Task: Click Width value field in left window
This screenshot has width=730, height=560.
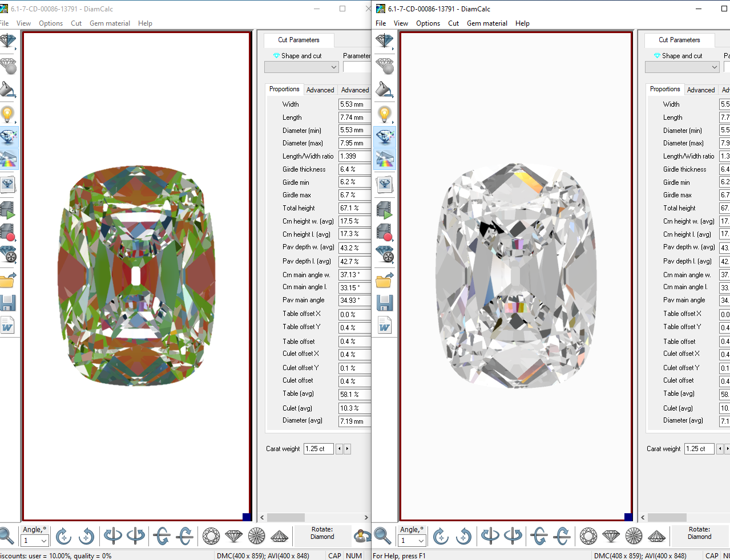Action: [354, 104]
